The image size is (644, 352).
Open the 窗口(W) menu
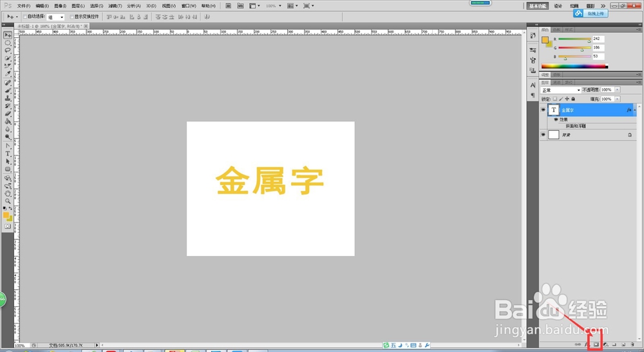click(x=189, y=6)
